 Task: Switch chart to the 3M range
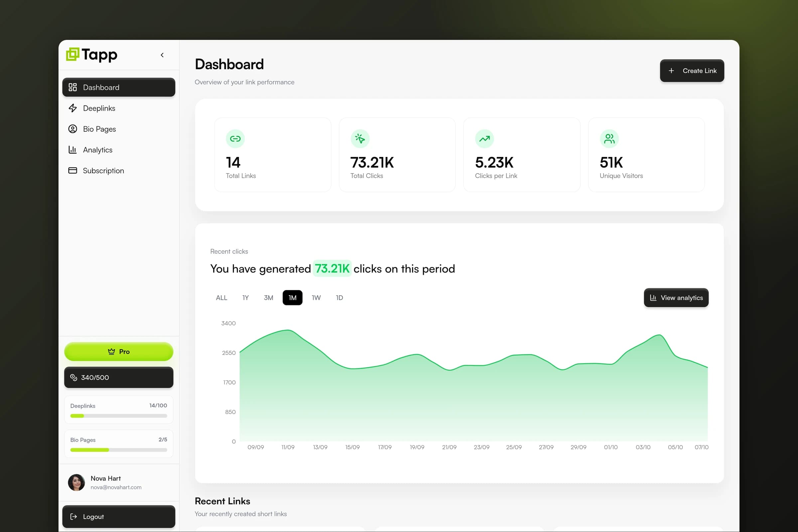click(x=268, y=298)
